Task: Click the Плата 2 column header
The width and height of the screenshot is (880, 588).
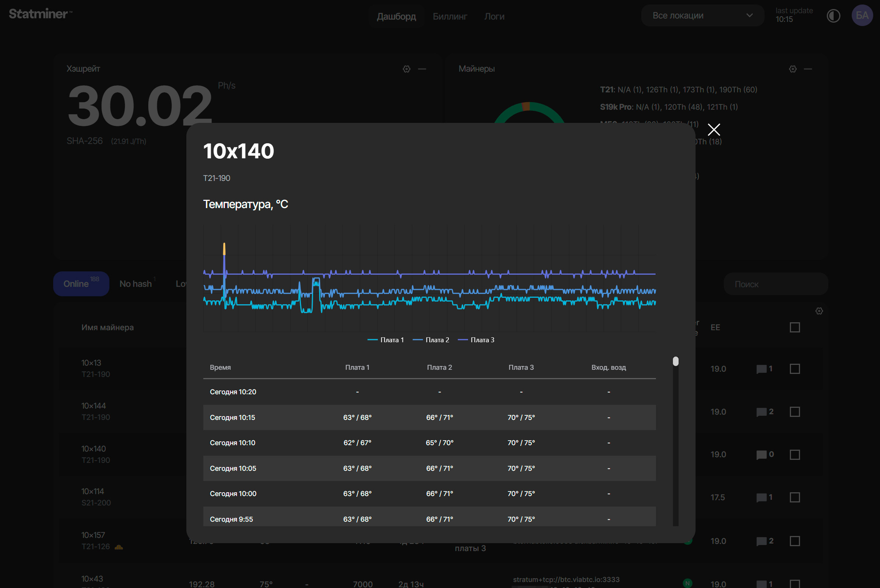Action: tap(439, 367)
